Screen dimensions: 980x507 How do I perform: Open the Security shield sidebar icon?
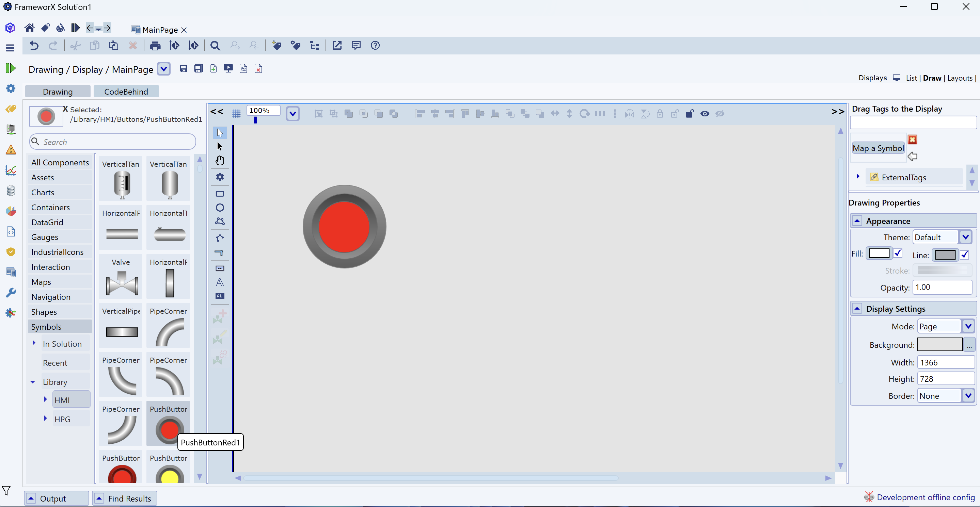tap(11, 252)
